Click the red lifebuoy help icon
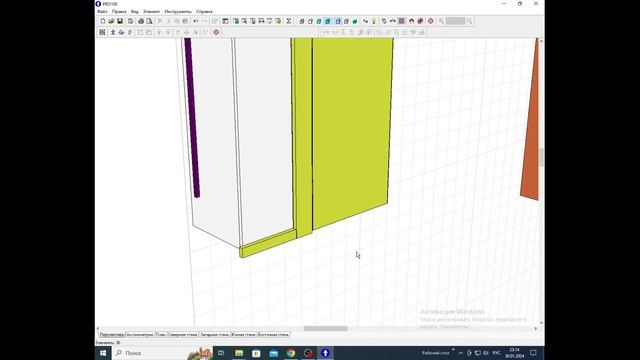The width and height of the screenshot is (640, 360). [x=431, y=21]
